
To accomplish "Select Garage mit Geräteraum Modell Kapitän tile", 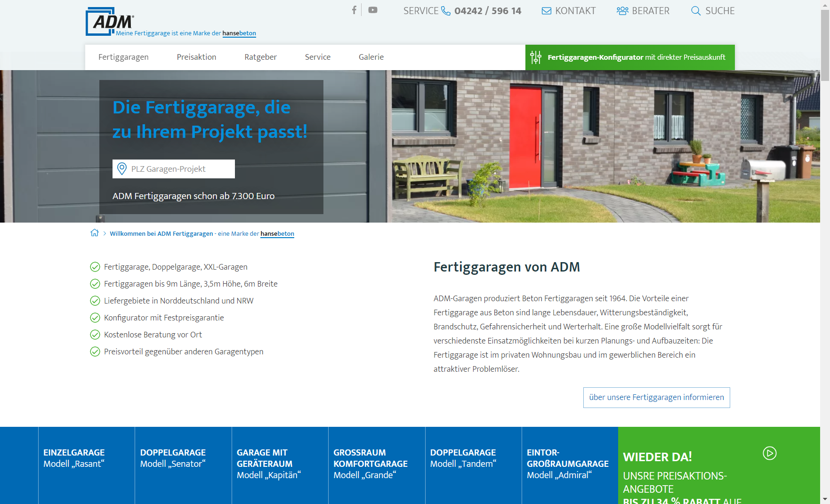I will (x=280, y=465).
